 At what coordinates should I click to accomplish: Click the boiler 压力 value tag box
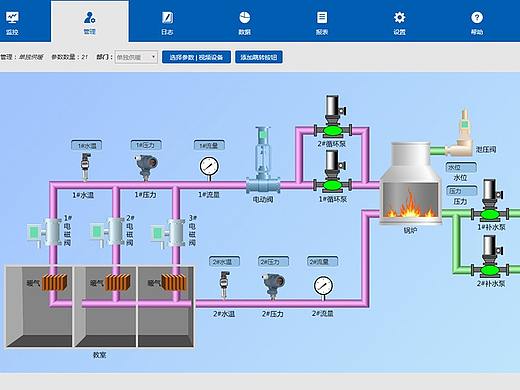(x=462, y=191)
